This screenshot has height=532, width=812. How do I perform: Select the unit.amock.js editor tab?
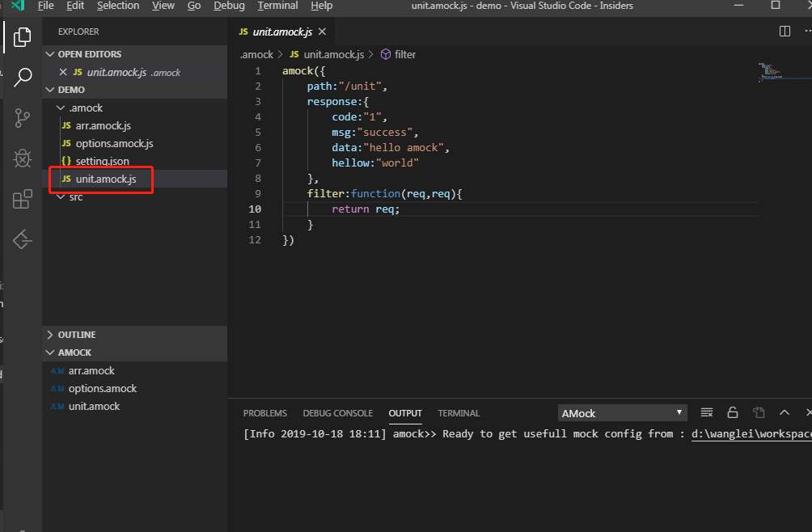tap(282, 32)
